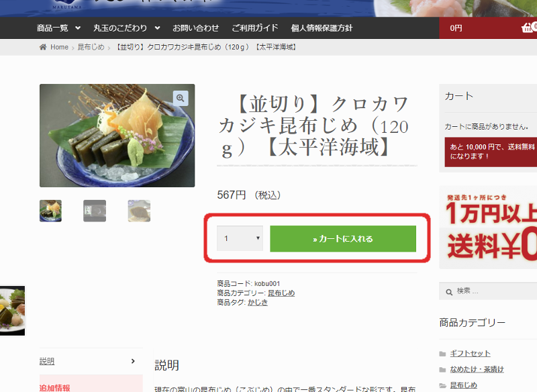Viewport: 537px width, 392px height.
Task: Open the shopping basket icon in header
Action: 528,28
